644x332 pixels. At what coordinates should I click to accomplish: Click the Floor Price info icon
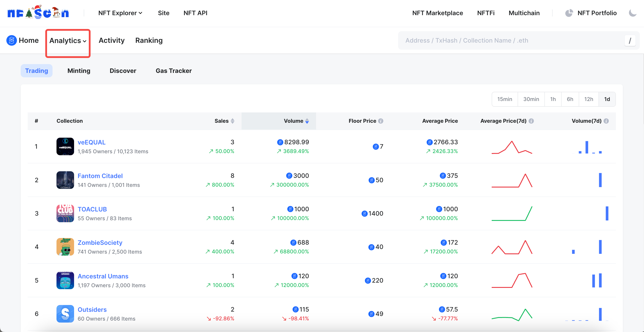pyautogui.click(x=380, y=121)
